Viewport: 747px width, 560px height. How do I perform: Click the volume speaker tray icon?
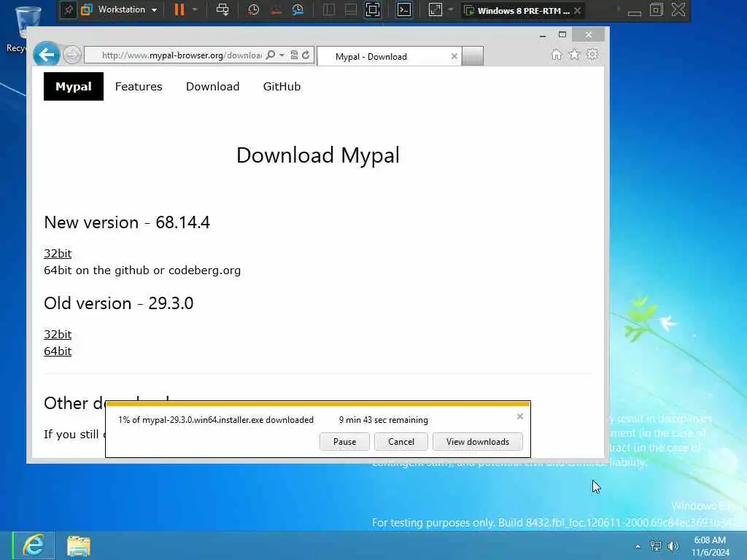[673, 546]
